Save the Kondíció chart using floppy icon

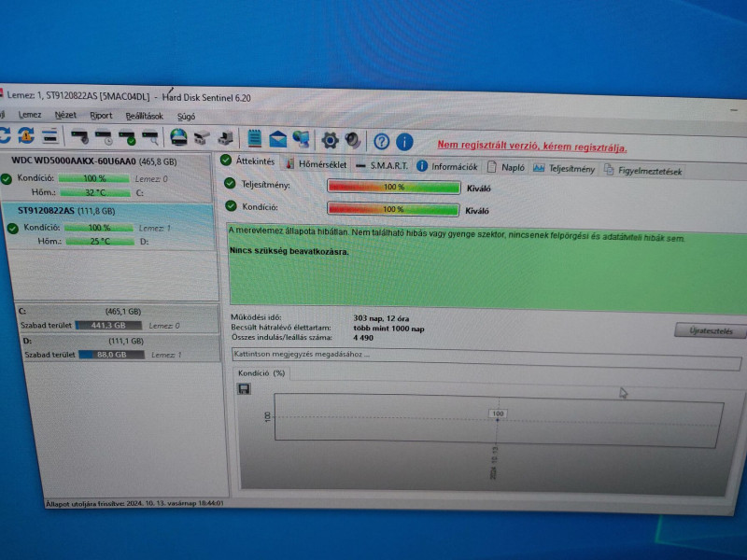[244, 389]
